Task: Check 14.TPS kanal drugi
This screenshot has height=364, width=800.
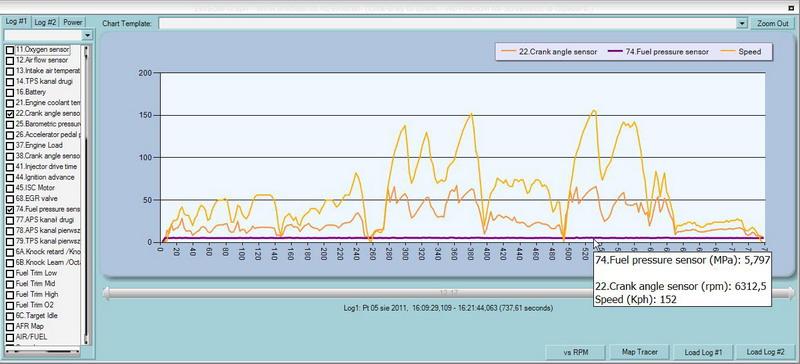Action: click(x=10, y=82)
